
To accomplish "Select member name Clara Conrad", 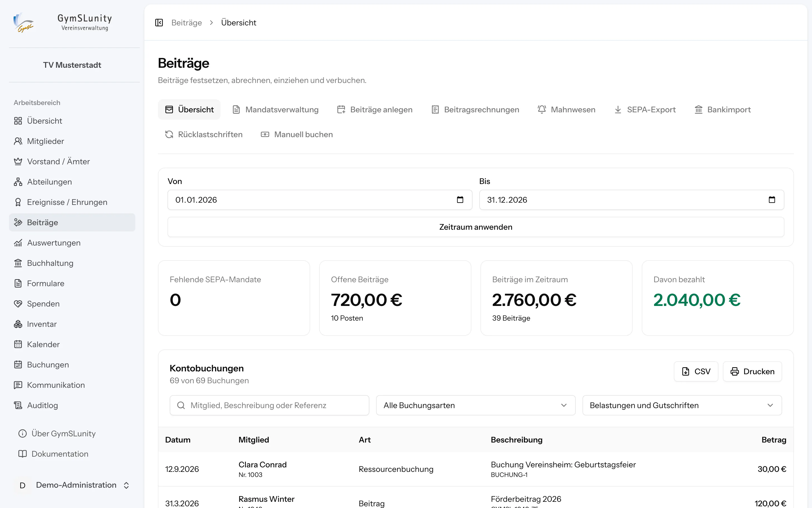I will (x=262, y=465).
